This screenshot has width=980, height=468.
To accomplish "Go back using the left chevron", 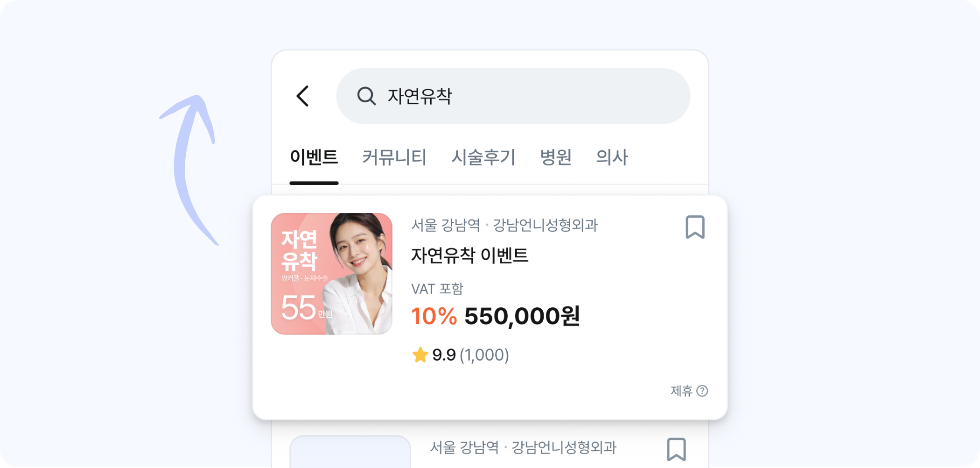I will (303, 96).
